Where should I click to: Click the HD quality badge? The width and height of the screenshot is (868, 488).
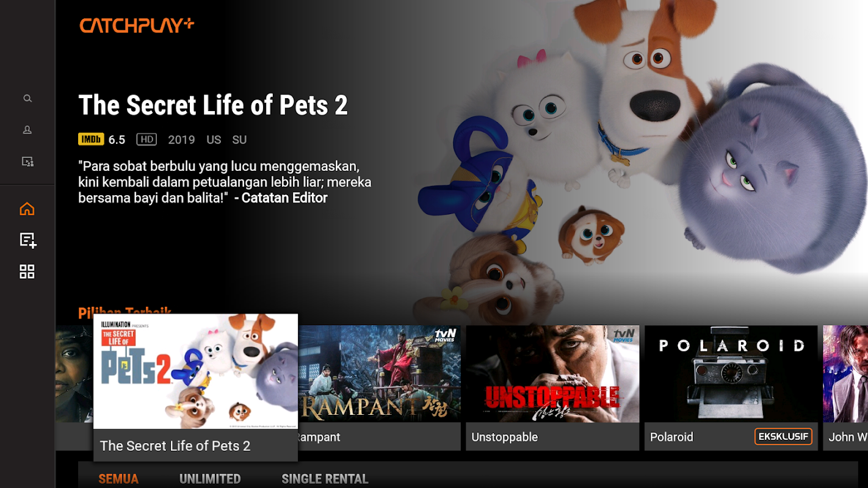pos(146,140)
